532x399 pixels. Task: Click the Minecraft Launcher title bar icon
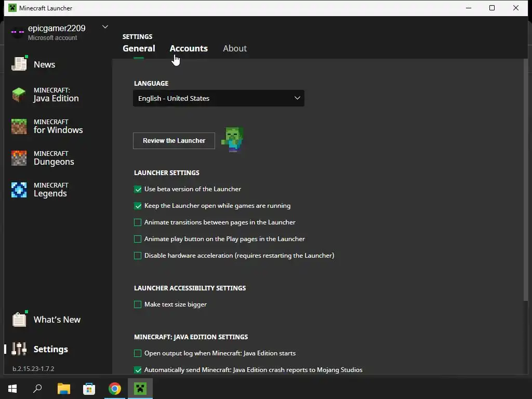pyautogui.click(x=12, y=8)
